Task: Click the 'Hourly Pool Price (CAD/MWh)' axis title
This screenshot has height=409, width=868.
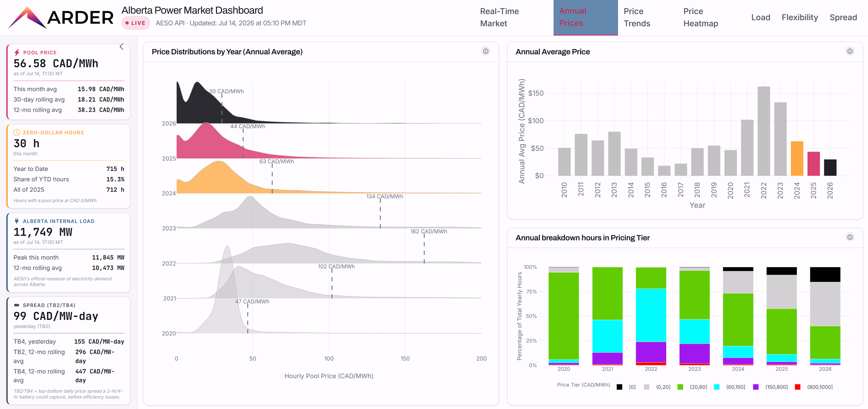Action: tap(329, 376)
